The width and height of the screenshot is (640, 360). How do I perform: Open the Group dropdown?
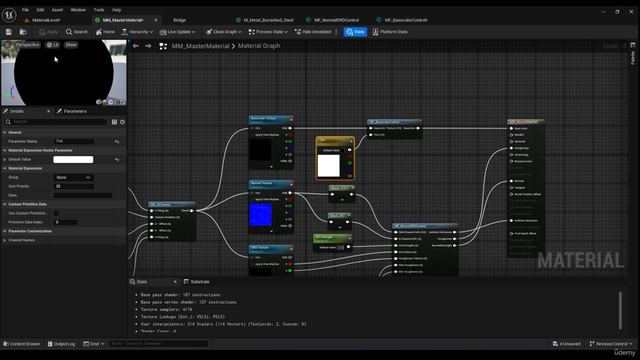point(74,178)
